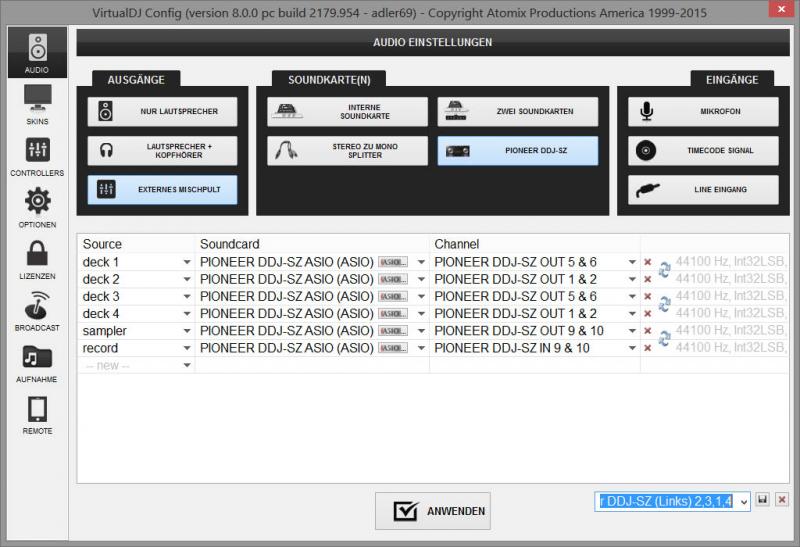Viewport: 800px width, 547px height.
Task: Open the Optionen gear section
Action: pos(37,208)
